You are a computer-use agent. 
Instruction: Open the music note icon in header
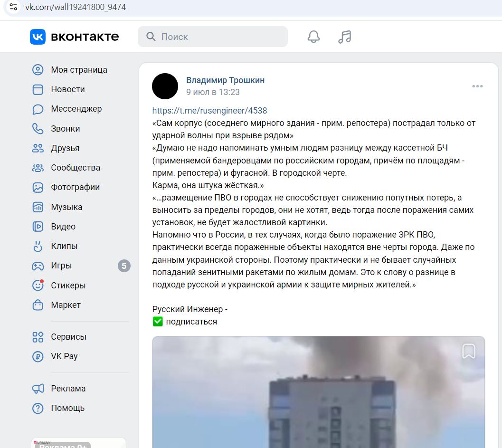click(x=344, y=37)
